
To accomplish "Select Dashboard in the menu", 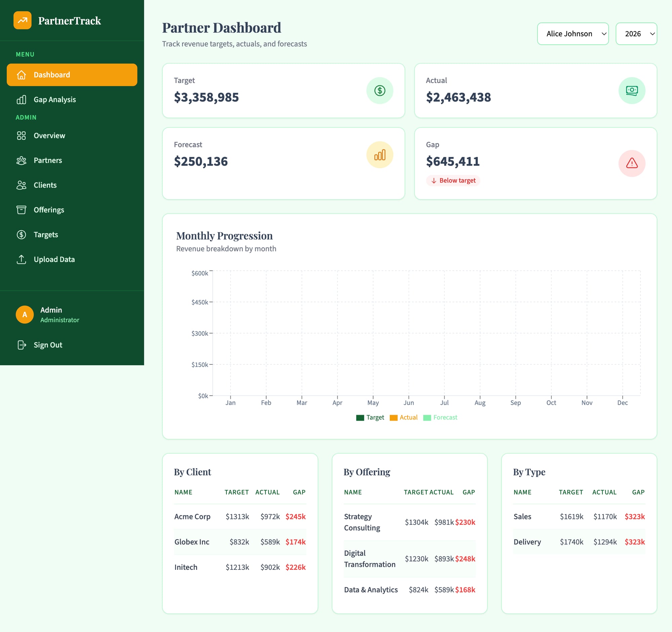I will click(72, 75).
